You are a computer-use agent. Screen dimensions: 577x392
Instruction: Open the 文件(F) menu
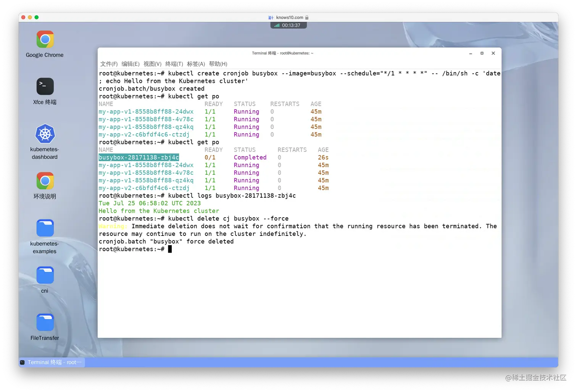109,64
